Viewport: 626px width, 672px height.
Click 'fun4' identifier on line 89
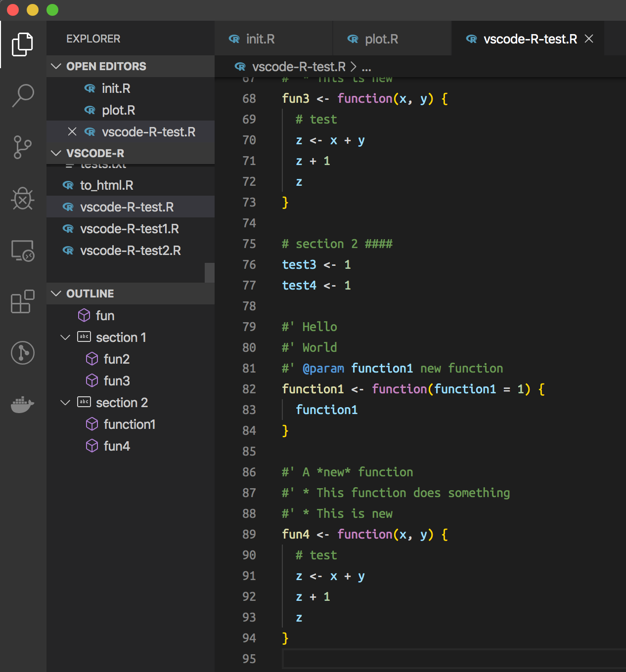click(x=296, y=534)
